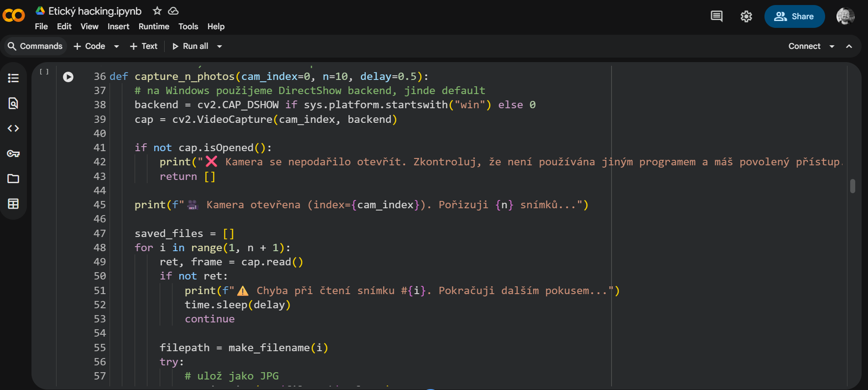The height and width of the screenshot is (390, 868).
Task: Click 'try:' on line 56
Action: (x=172, y=362)
